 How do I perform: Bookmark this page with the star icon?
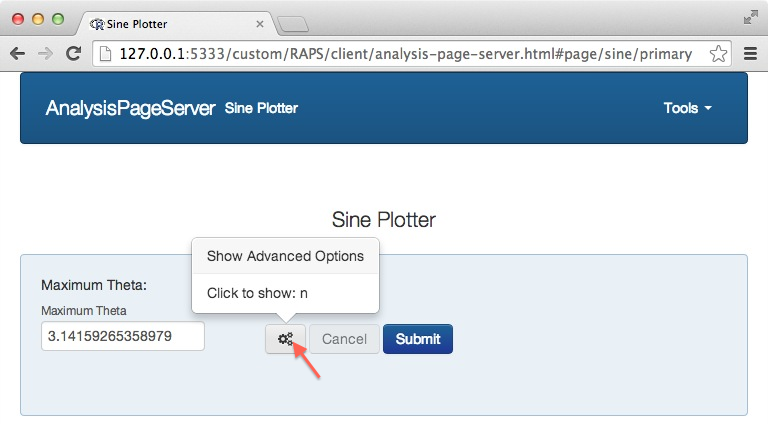point(717,54)
